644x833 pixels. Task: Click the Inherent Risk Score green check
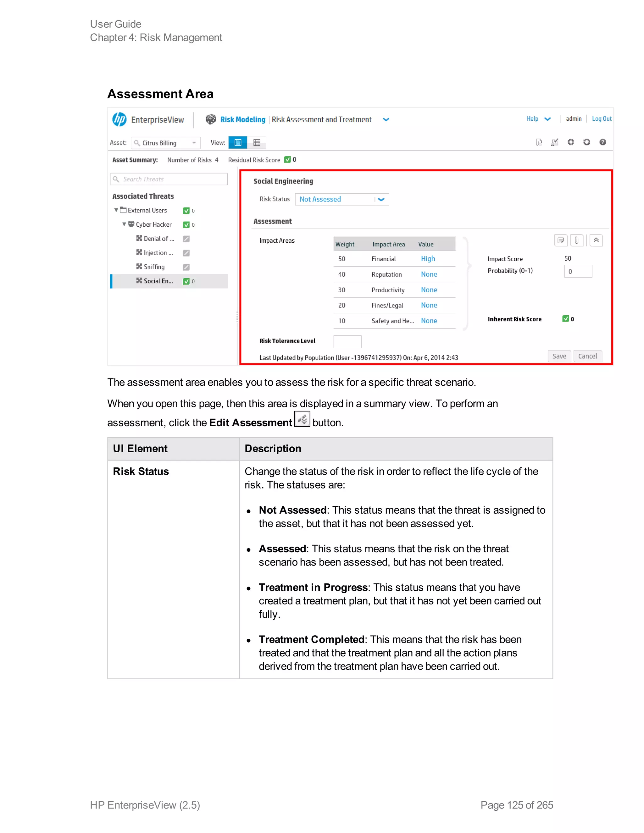pos(566,318)
